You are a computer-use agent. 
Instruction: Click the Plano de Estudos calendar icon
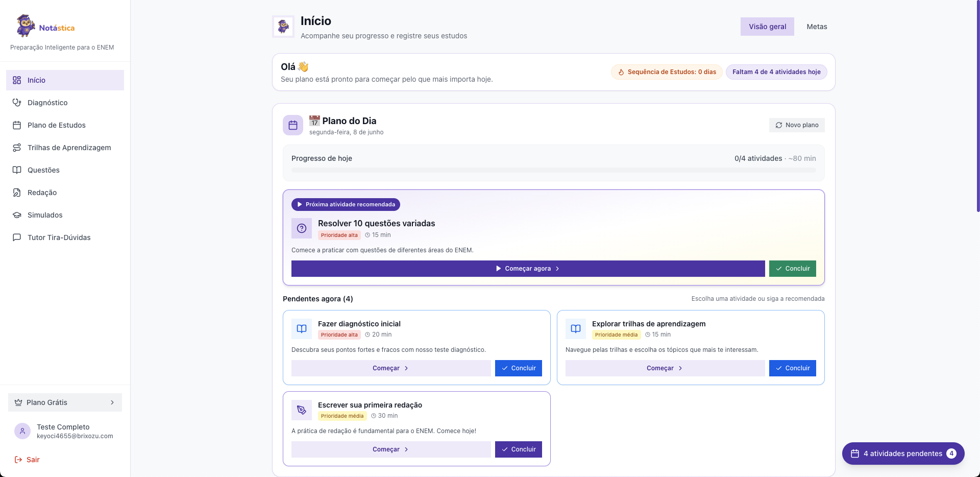click(17, 125)
